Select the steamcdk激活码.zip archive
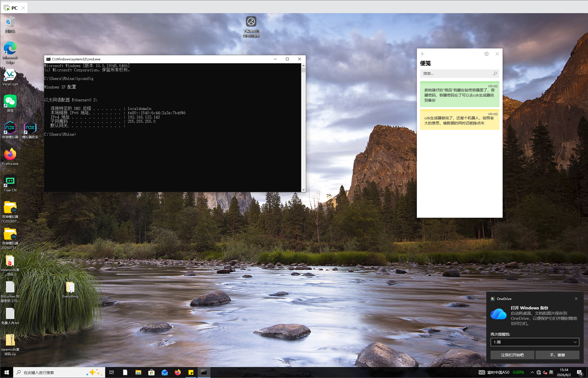The width and height of the screenshot is (588, 378). [x=10, y=345]
